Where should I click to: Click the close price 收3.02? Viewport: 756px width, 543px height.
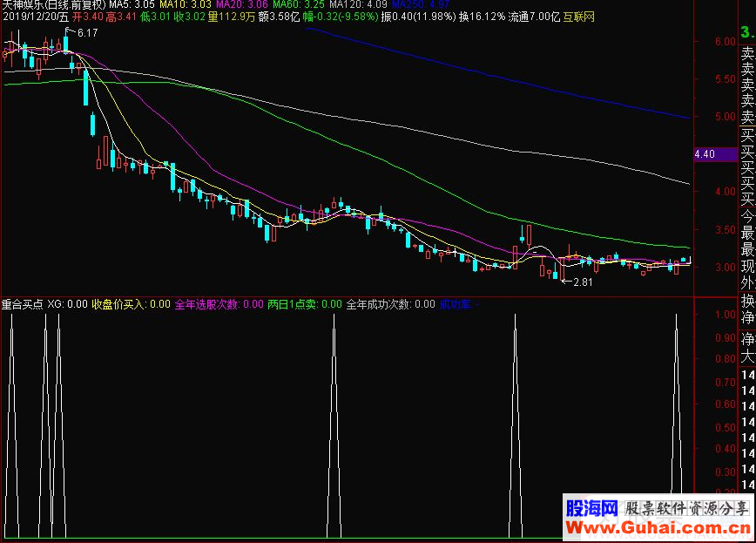coord(190,17)
